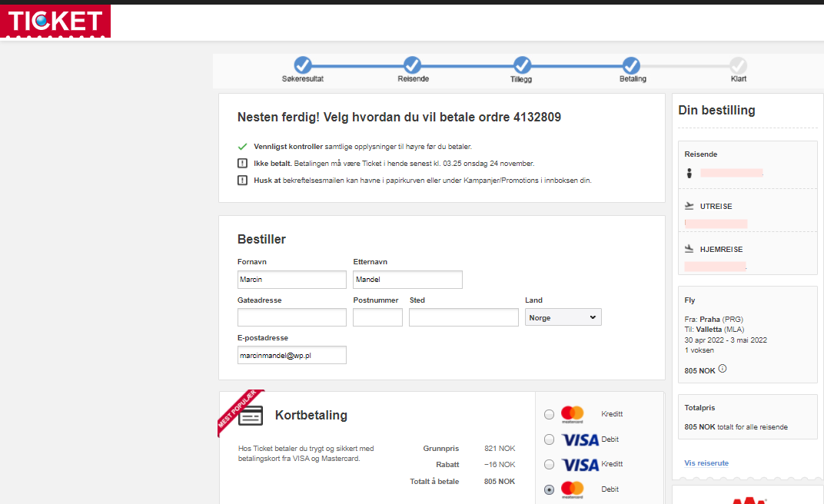This screenshot has width=824, height=504.
Task: Select the Reisende step checkmark
Action: point(413,65)
